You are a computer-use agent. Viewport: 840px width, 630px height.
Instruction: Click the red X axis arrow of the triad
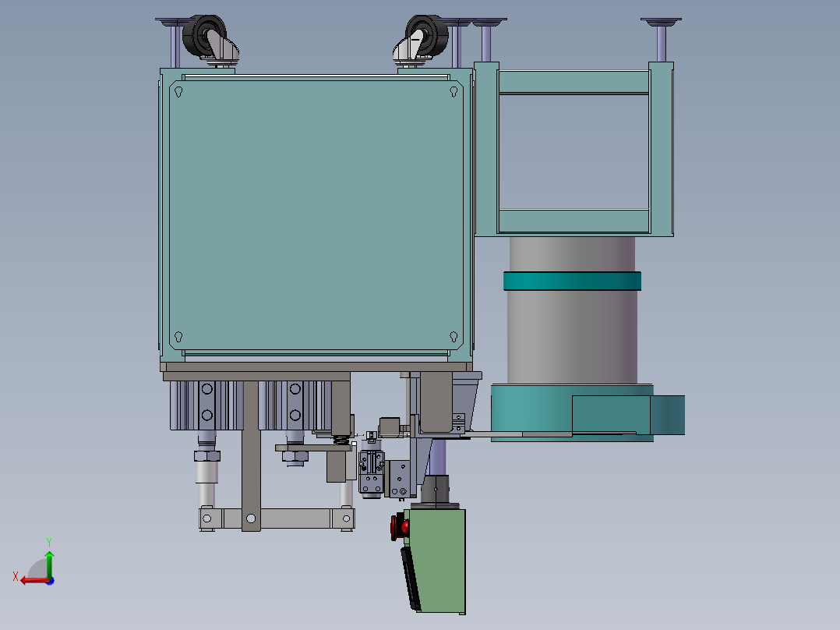[x=34, y=581]
